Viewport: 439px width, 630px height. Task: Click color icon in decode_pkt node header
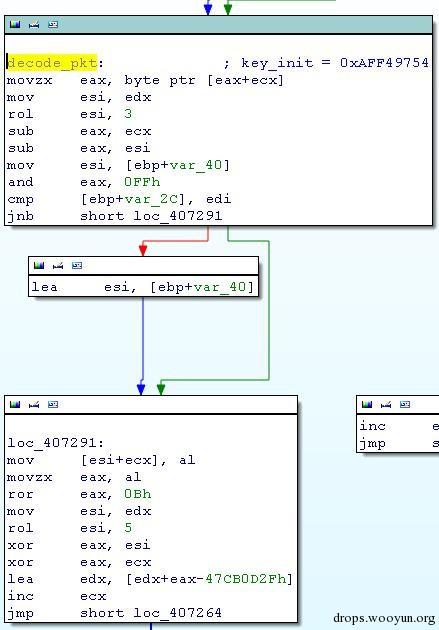[15, 25]
